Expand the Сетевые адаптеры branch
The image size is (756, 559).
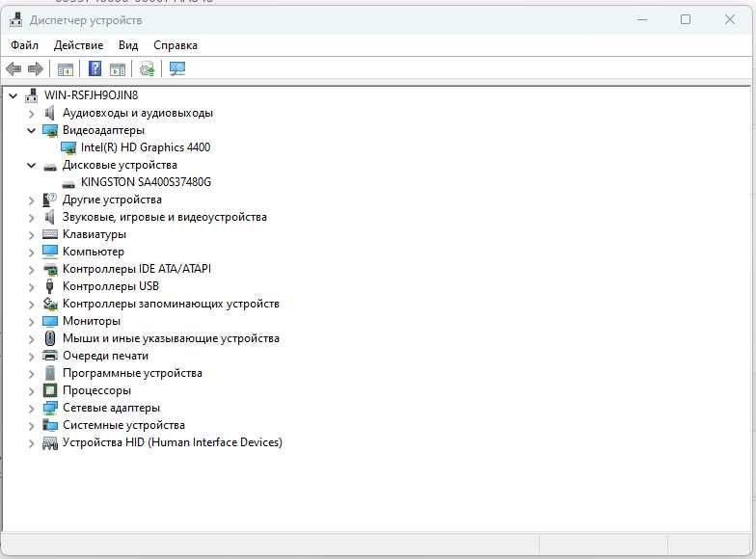point(31,409)
